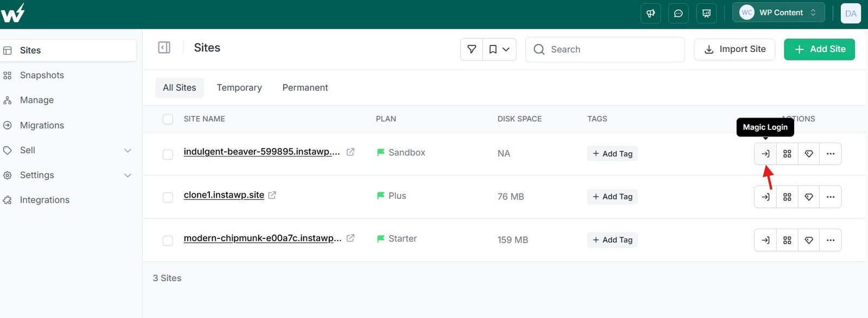Add Tag to clone1.instawp.site
Image resolution: width=868 pixels, height=318 pixels.
(612, 197)
